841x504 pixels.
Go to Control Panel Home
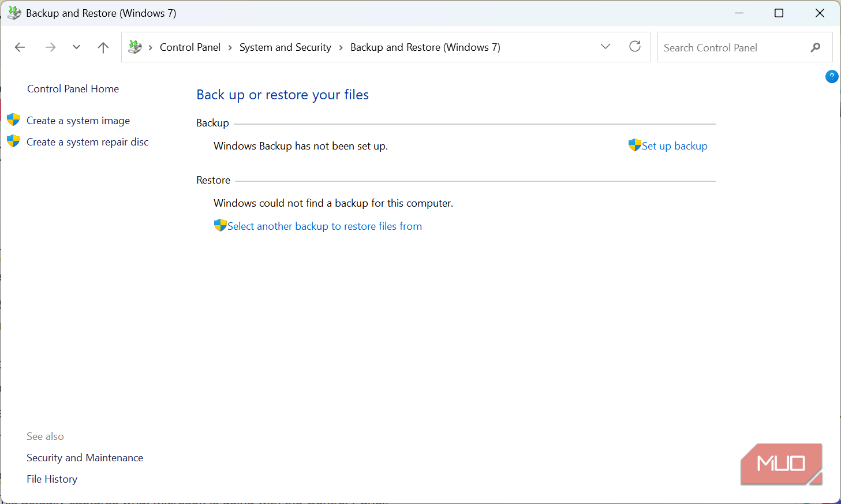tap(73, 89)
